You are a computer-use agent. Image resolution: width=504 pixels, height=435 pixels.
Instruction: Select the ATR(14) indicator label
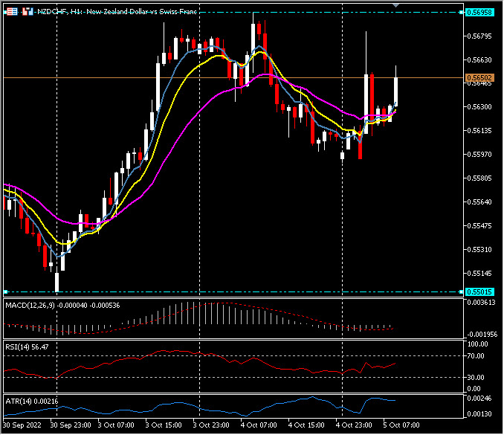coord(31,402)
